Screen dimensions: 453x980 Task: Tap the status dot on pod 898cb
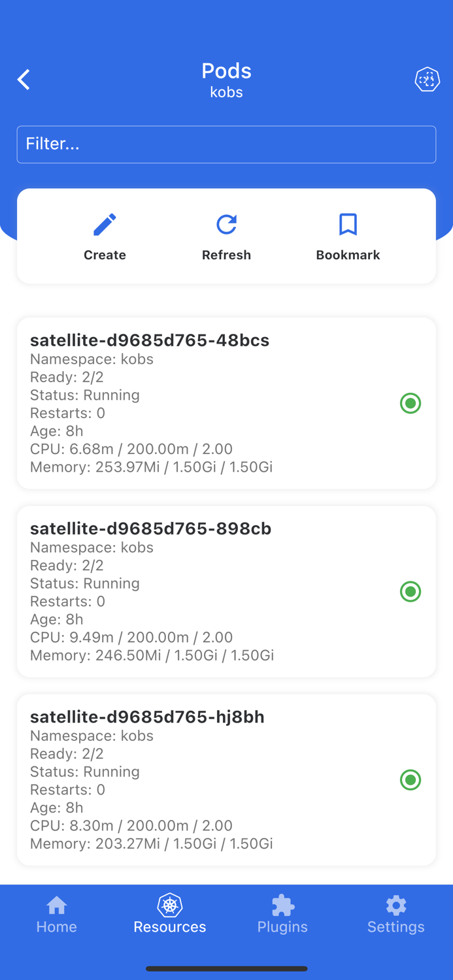[411, 592]
